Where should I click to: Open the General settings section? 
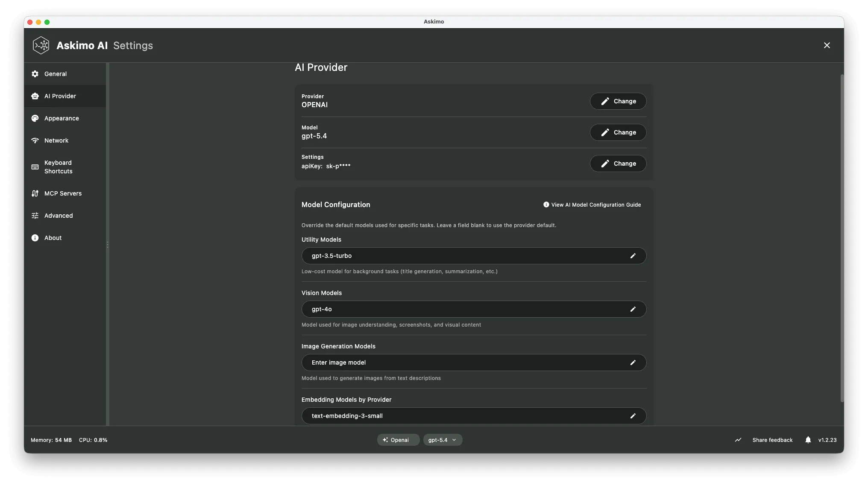point(65,74)
